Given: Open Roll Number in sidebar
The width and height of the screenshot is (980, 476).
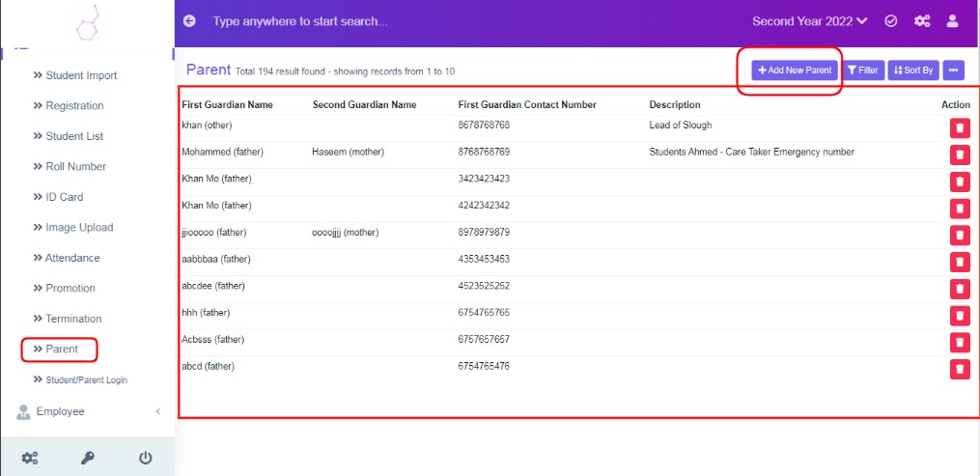Looking at the screenshot, I should click(x=70, y=167).
